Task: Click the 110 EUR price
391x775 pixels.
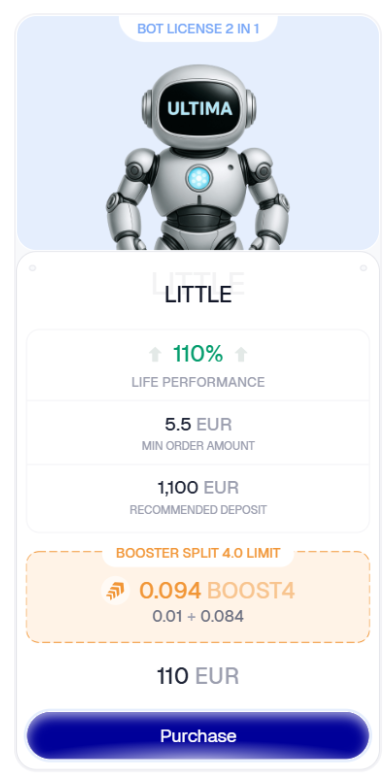Action: (198, 676)
